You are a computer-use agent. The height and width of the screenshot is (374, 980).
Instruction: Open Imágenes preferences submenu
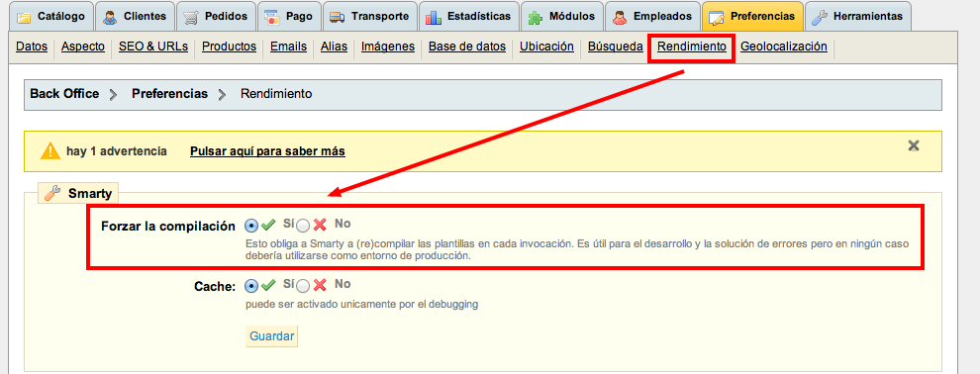pos(388,47)
